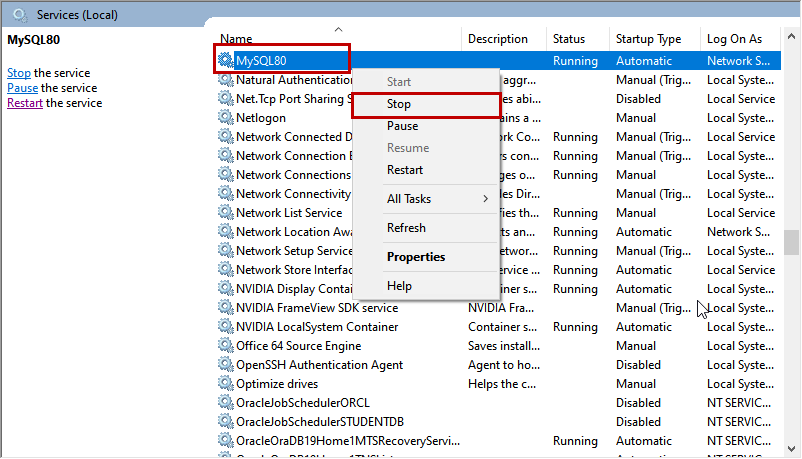This screenshot has height=459, width=802.
Task: Click the MySQL80 service gear icon
Action: [226, 61]
